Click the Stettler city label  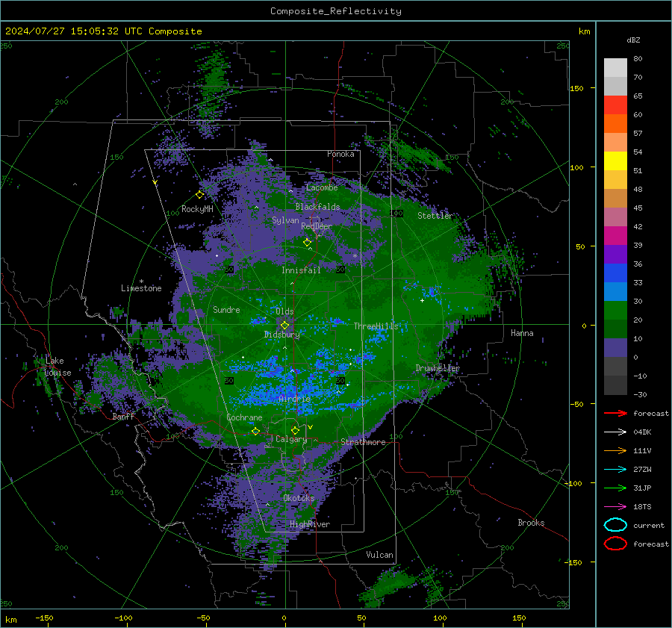click(435, 216)
